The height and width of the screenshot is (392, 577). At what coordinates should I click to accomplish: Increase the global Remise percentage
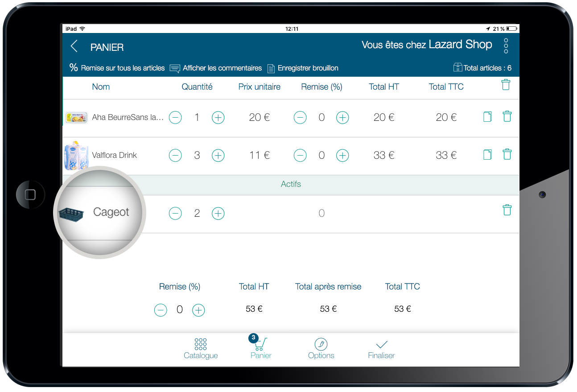(x=198, y=310)
